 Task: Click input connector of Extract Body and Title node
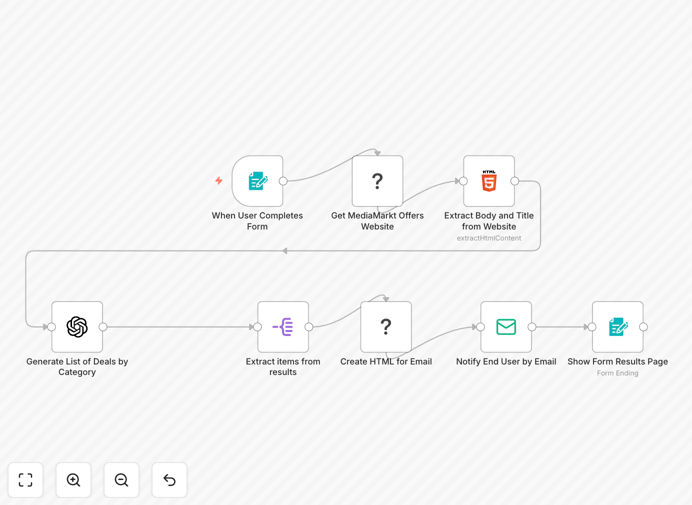[x=463, y=181]
